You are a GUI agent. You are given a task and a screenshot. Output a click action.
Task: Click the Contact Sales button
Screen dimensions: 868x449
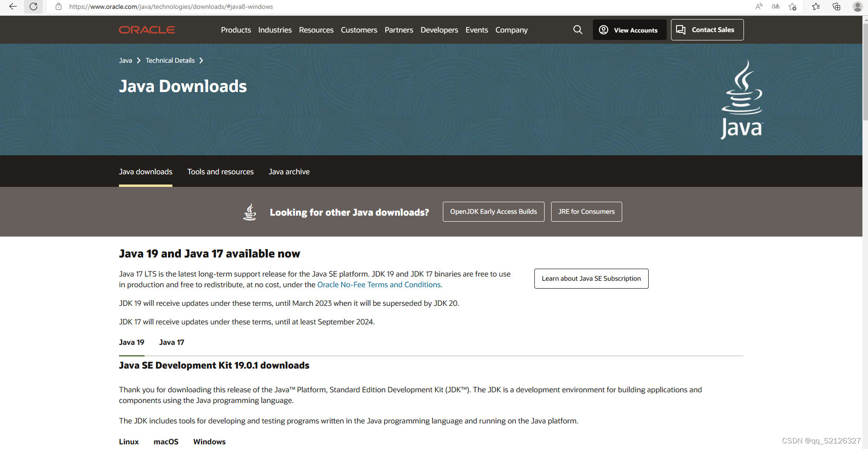point(707,30)
